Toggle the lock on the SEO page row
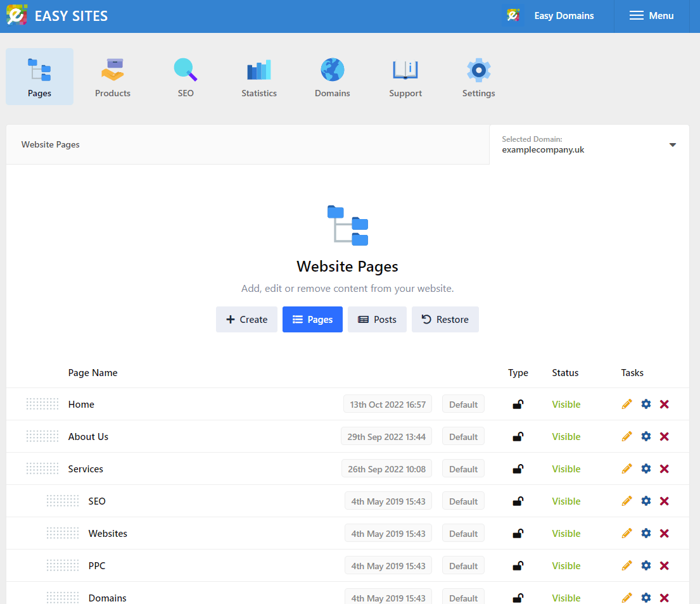 [x=518, y=501]
